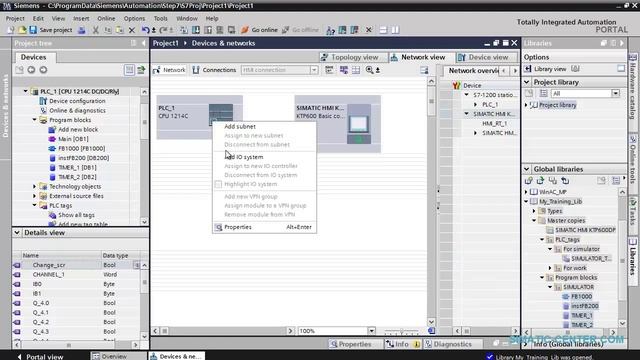The image size is (640, 360).
Task: Collapse the Global libraries section
Action: pos(527,169)
